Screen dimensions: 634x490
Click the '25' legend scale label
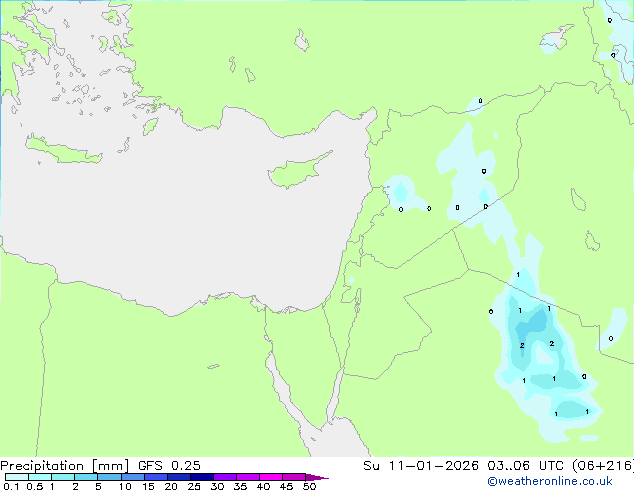pyautogui.click(x=194, y=486)
